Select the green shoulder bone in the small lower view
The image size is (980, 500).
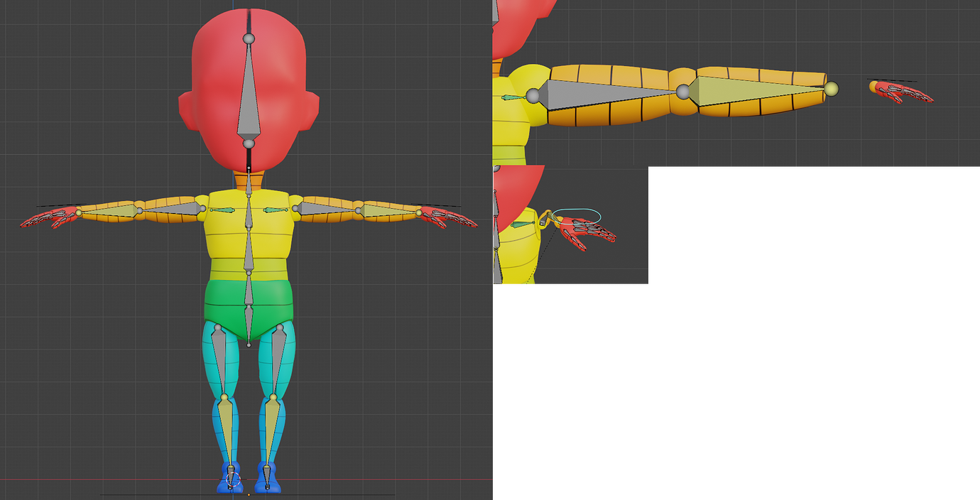(x=522, y=224)
